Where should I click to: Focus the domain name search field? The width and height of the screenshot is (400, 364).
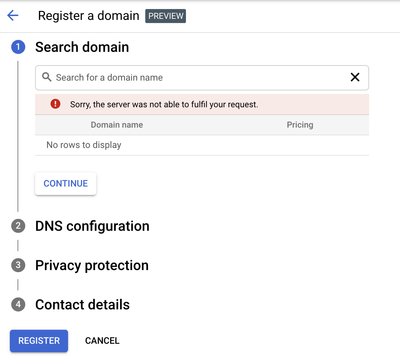[202, 78]
